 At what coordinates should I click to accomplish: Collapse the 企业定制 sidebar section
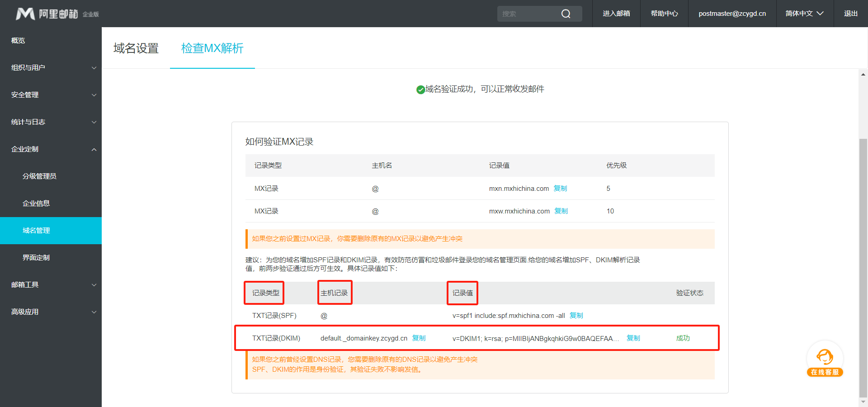click(x=51, y=149)
